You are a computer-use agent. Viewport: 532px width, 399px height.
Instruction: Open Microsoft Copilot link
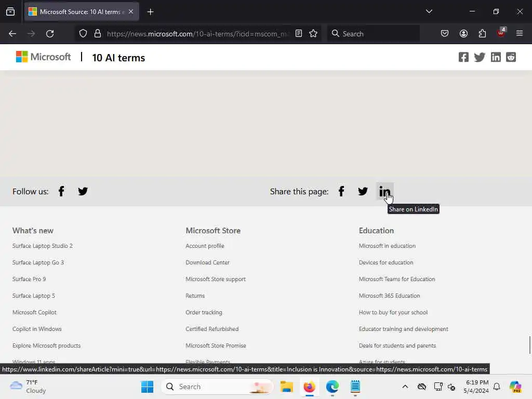pyautogui.click(x=34, y=312)
